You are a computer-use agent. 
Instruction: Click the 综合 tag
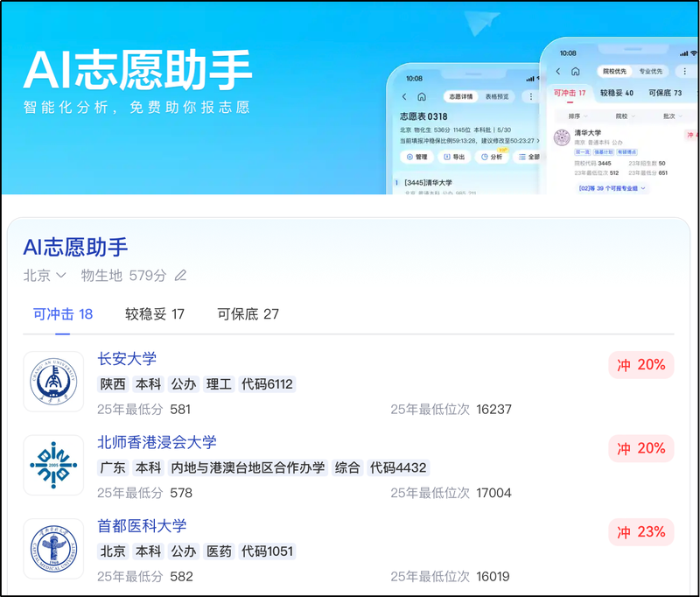pyautogui.click(x=347, y=467)
